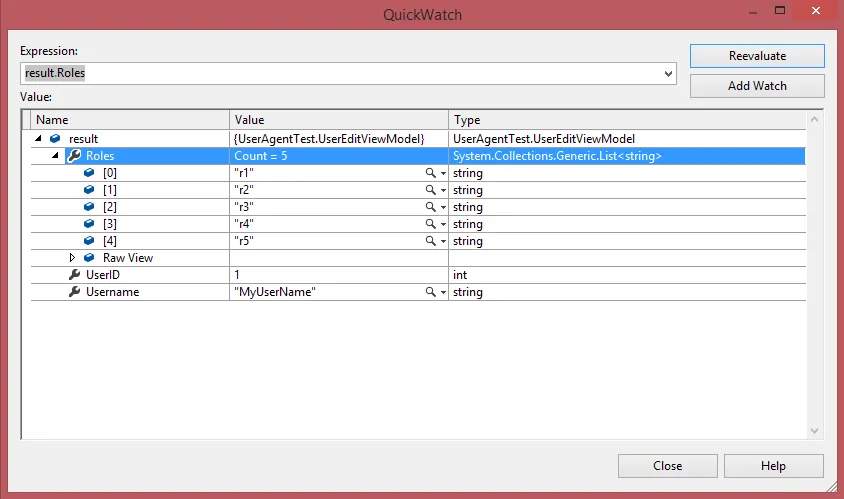The image size is (844, 499).
Task: Click the scrollbar down arrow in the value grid
Action: point(814,431)
